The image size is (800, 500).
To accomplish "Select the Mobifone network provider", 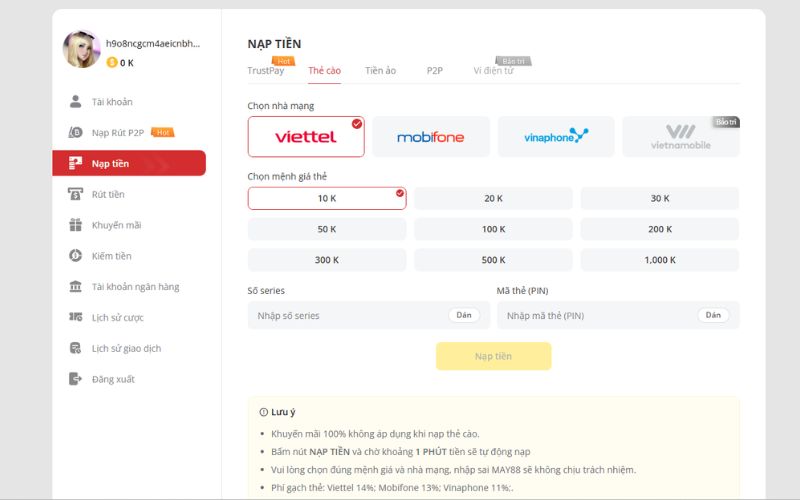I will tap(431, 137).
